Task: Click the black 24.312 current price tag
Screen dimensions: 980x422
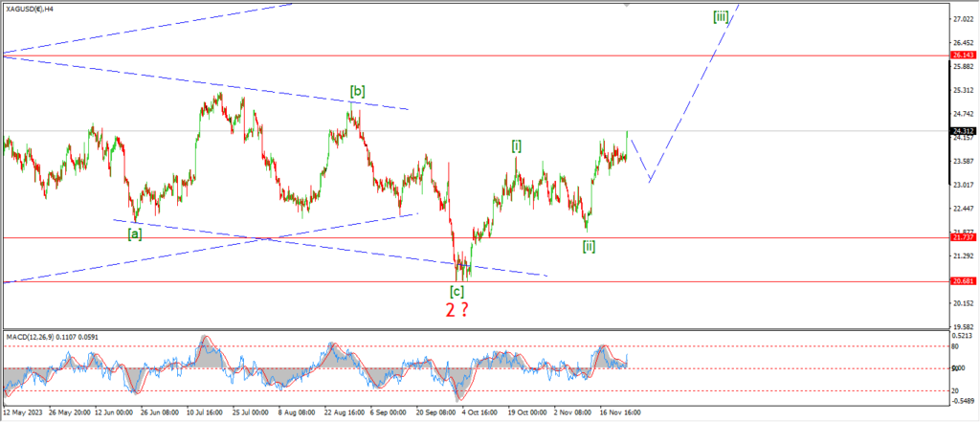Action: tap(963, 131)
